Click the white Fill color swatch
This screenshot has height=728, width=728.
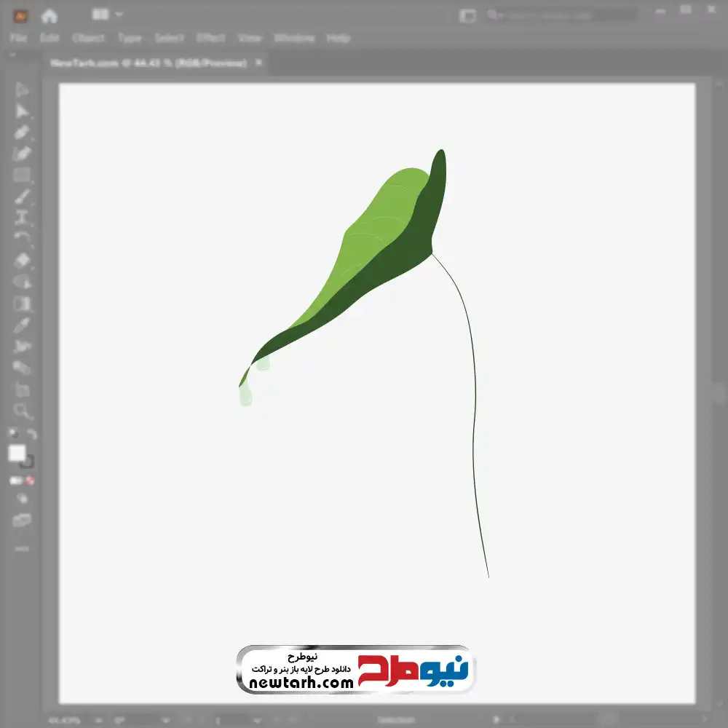(17, 453)
